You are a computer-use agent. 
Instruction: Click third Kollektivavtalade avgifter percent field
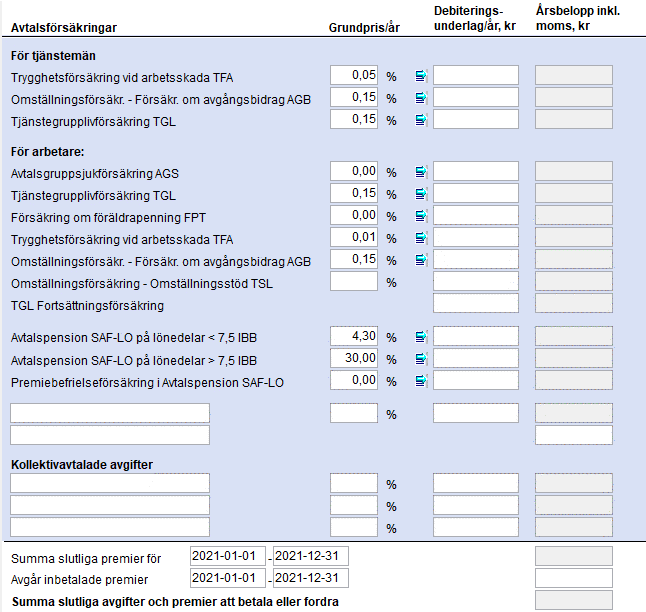tap(354, 527)
